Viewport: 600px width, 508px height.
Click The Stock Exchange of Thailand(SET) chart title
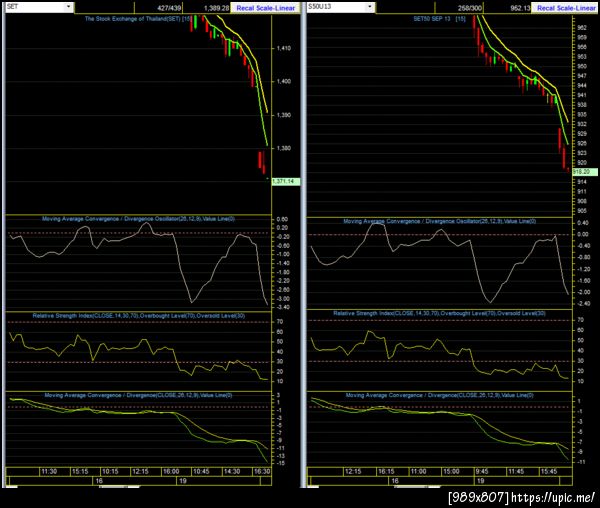138,19
